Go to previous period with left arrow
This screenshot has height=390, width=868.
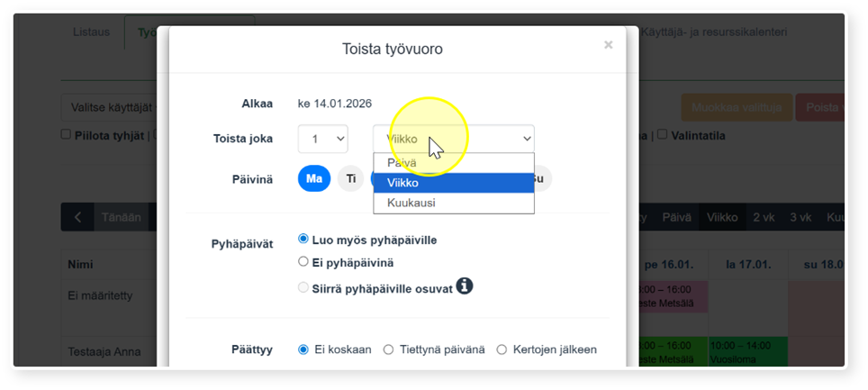pyautogui.click(x=77, y=217)
